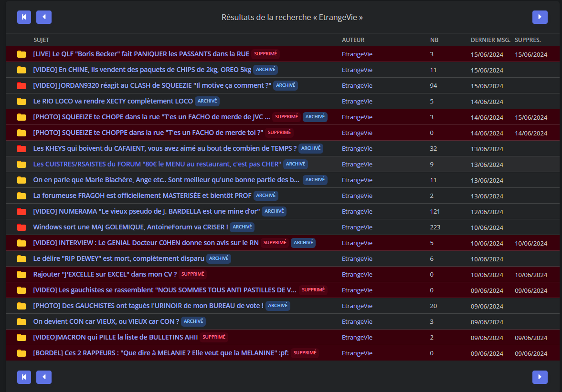Click folder icon of J'EXCELLE sur EXCEL topic
This screenshot has height=392, width=562.
tap(21, 275)
